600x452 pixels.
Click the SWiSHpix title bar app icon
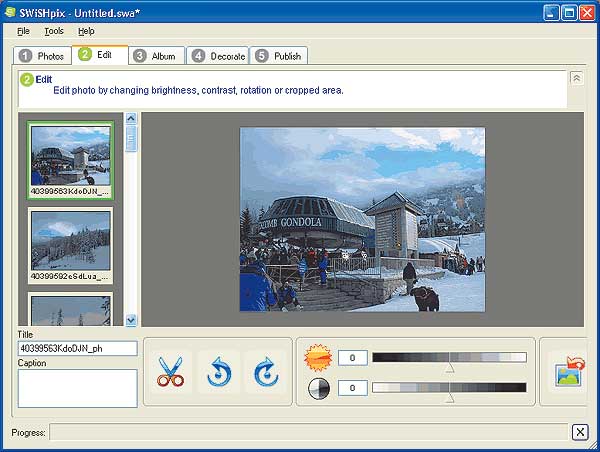pos(11,12)
